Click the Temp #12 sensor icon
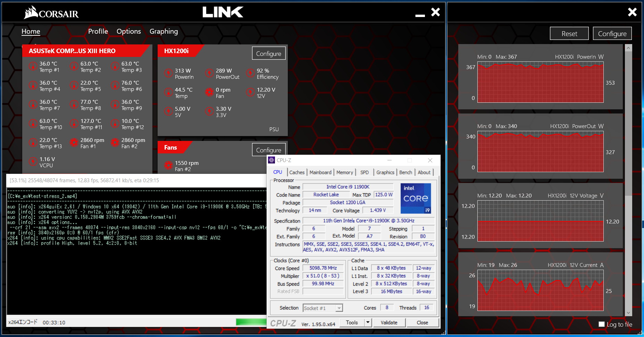 [115, 123]
